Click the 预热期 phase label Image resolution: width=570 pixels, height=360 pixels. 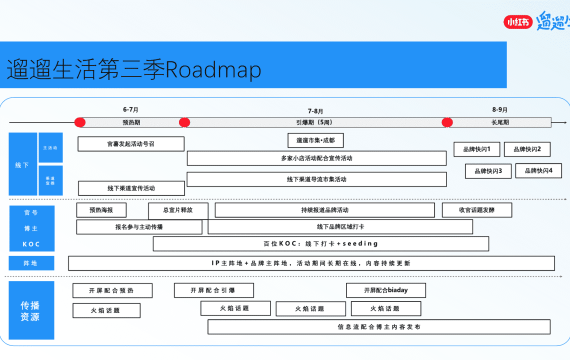pos(131,123)
